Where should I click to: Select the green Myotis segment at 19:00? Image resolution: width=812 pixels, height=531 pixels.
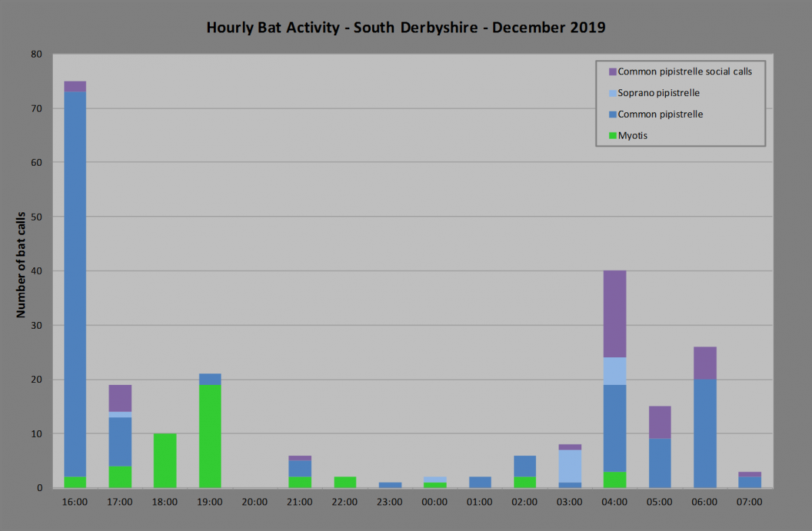pyautogui.click(x=210, y=436)
